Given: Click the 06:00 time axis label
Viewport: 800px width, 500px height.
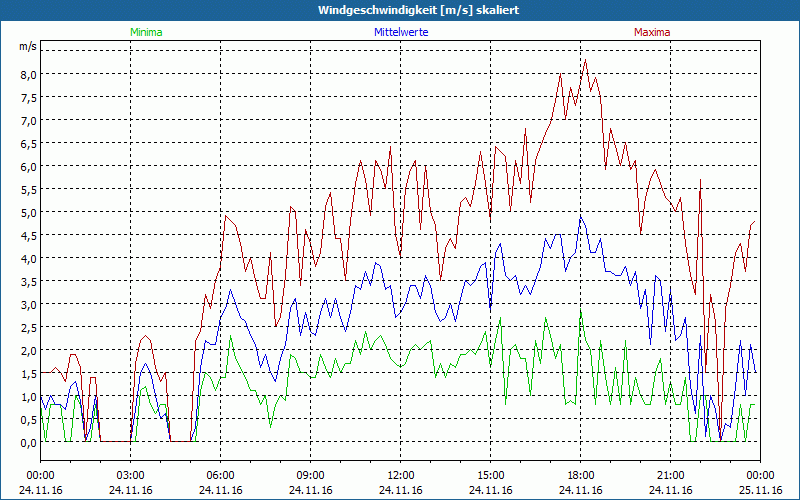Looking at the screenshot, I should [x=220, y=476].
